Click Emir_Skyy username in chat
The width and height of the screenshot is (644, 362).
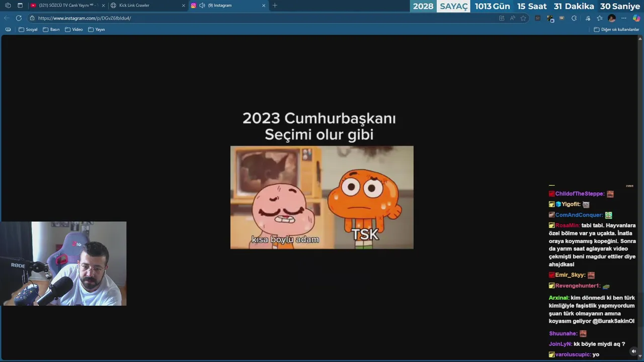[571, 275]
